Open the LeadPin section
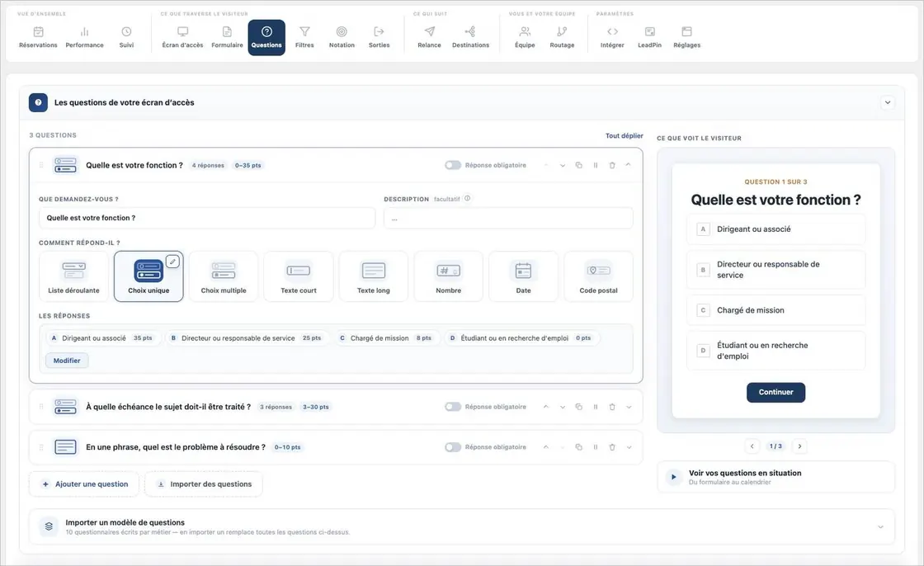Image resolution: width=924 pixels, height=566 pixels. (x=649, y=37)
